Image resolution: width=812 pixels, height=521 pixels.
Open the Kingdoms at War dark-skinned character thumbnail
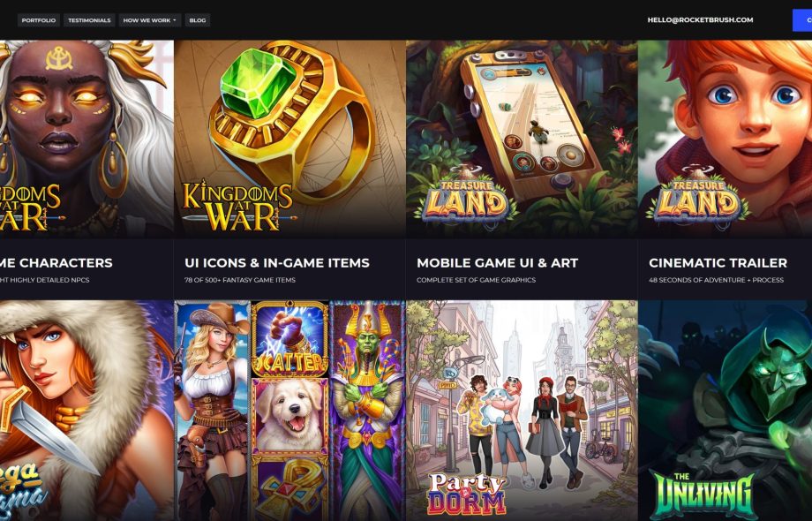tap(86, 139)
